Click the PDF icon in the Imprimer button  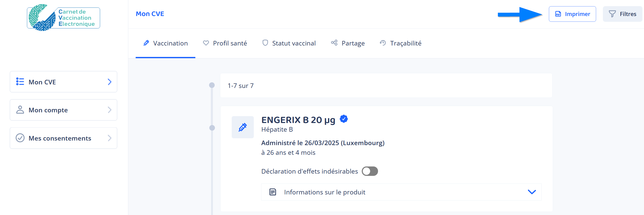[x=558, y=14]
